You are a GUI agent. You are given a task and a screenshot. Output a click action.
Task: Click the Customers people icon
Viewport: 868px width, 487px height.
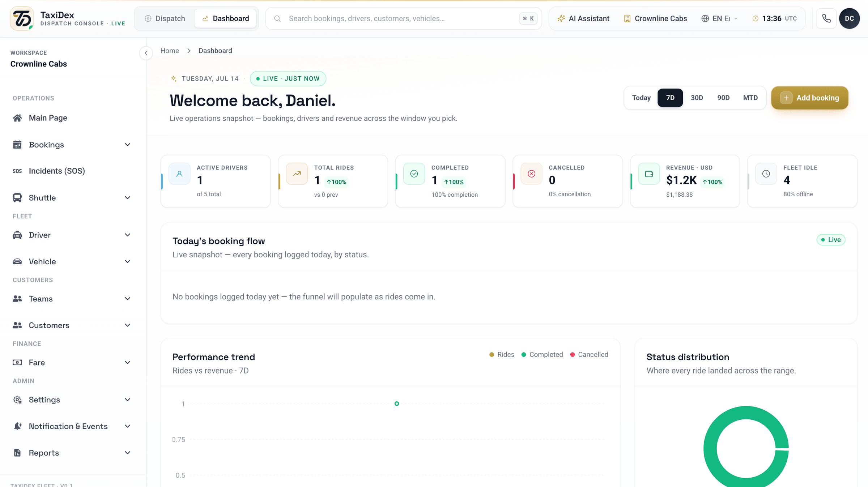tap(17, 325)
